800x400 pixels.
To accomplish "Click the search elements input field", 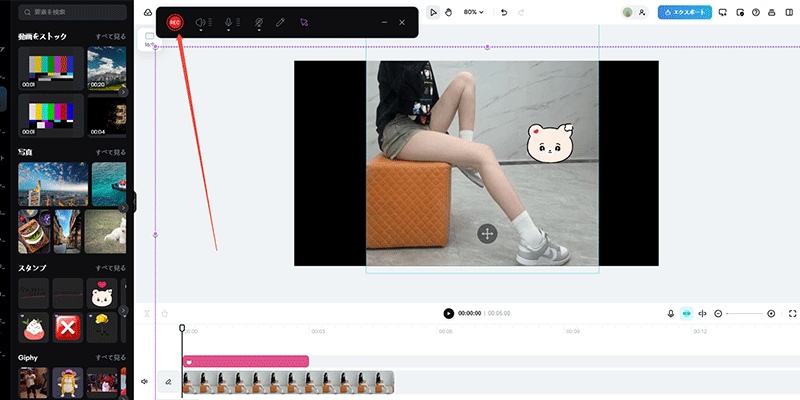I will click(72, 11).
